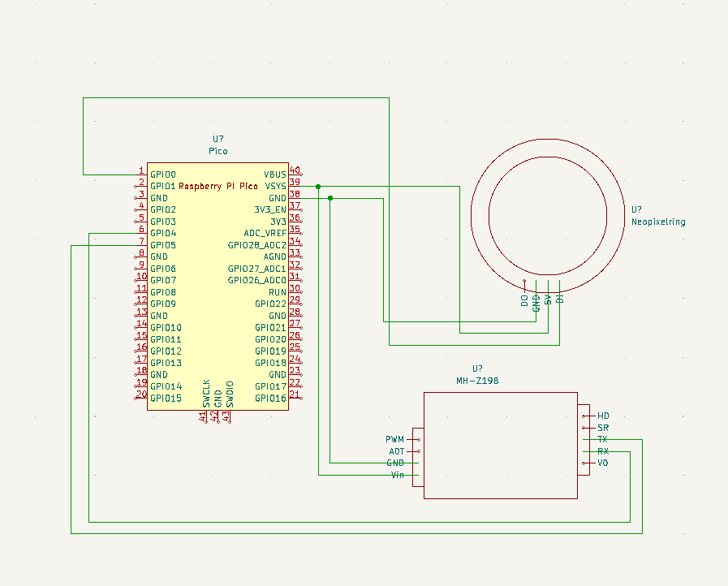Screen dimensions: 728x586
Task: Click pin number 3 on the Pico
Action: click(141, 194)
